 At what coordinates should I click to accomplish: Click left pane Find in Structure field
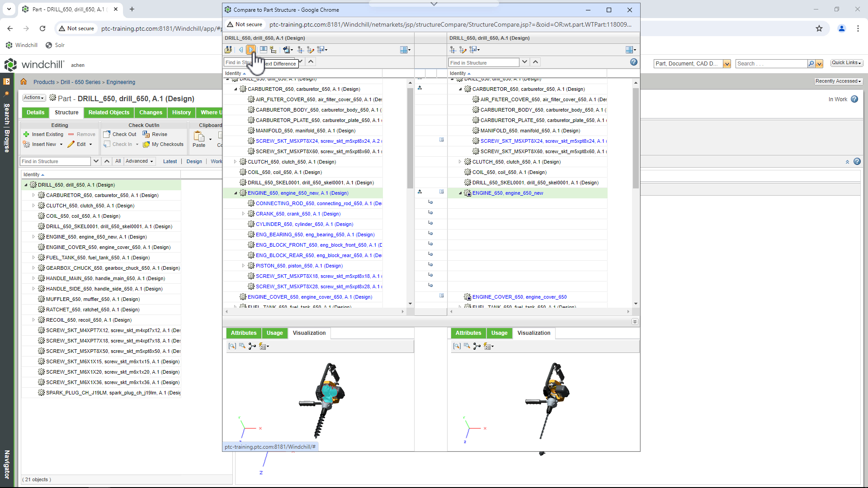[x=259, y=62]
